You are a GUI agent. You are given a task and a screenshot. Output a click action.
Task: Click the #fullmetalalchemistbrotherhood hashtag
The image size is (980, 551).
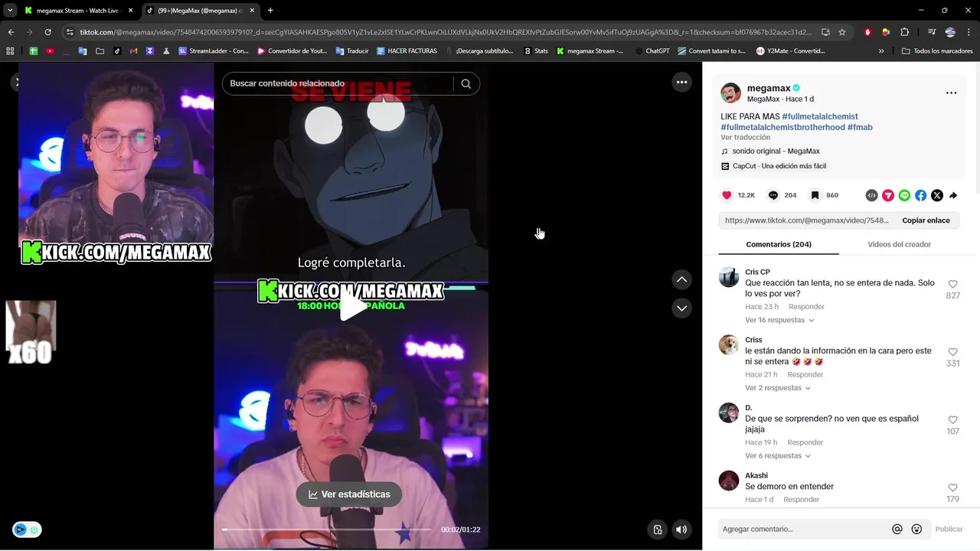[782, 127]
